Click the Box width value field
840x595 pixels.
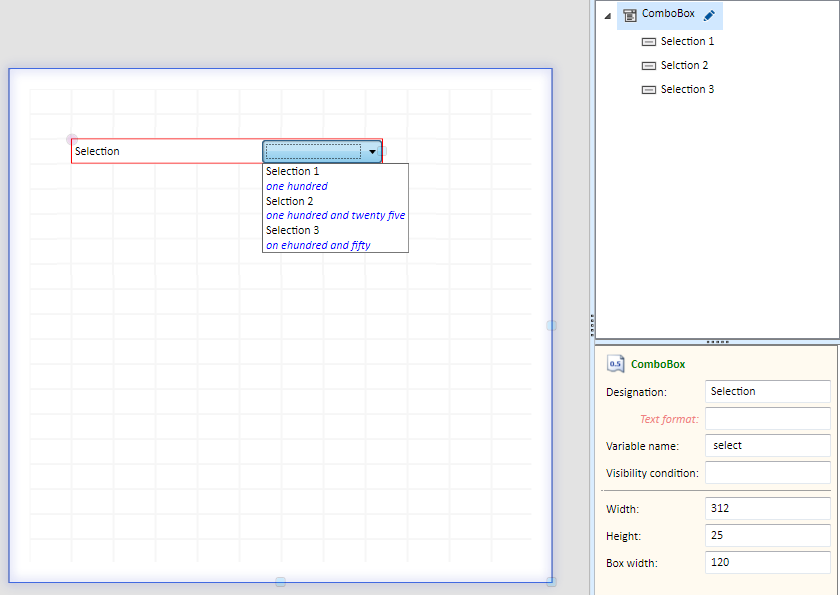coord(767,563)
